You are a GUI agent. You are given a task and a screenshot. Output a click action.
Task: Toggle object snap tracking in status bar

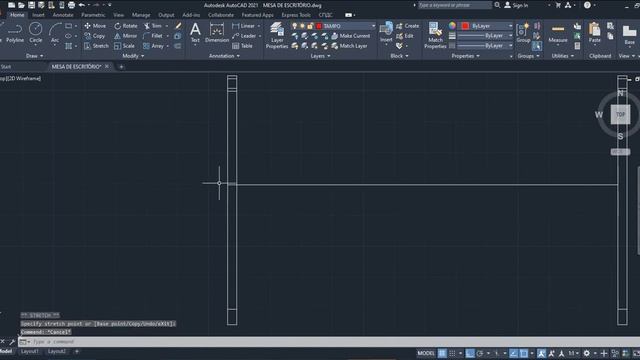point(513,353)
